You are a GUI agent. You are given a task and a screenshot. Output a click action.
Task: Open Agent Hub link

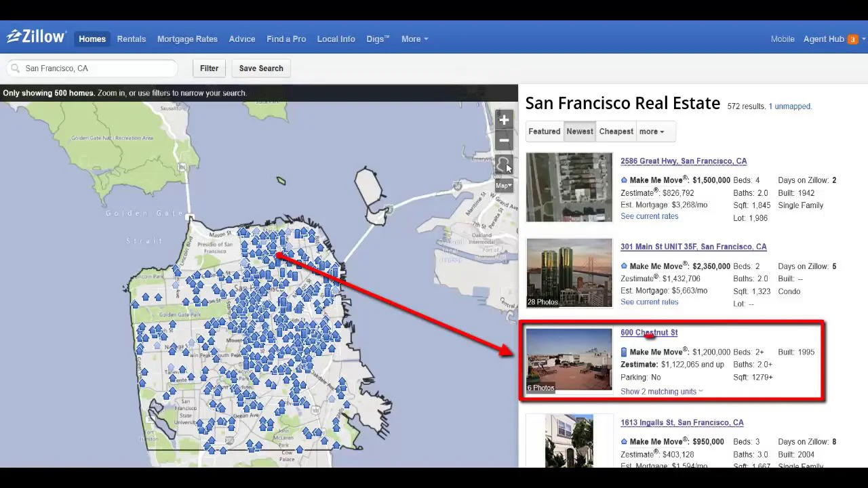pyautogui.click(x=823, y=39)
